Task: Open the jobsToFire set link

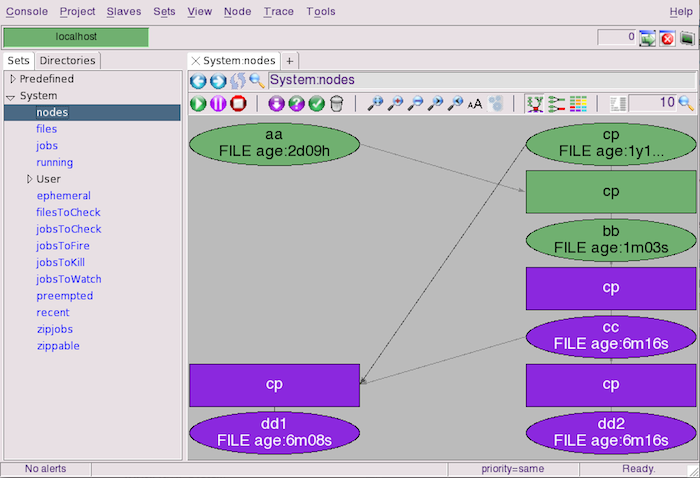Action: tap(63, 246)
